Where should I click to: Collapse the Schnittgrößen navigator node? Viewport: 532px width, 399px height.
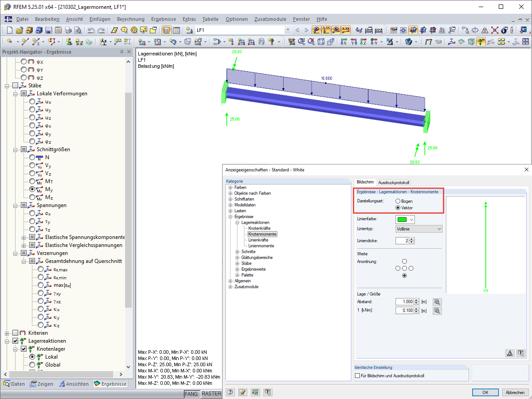coord(16,149)
